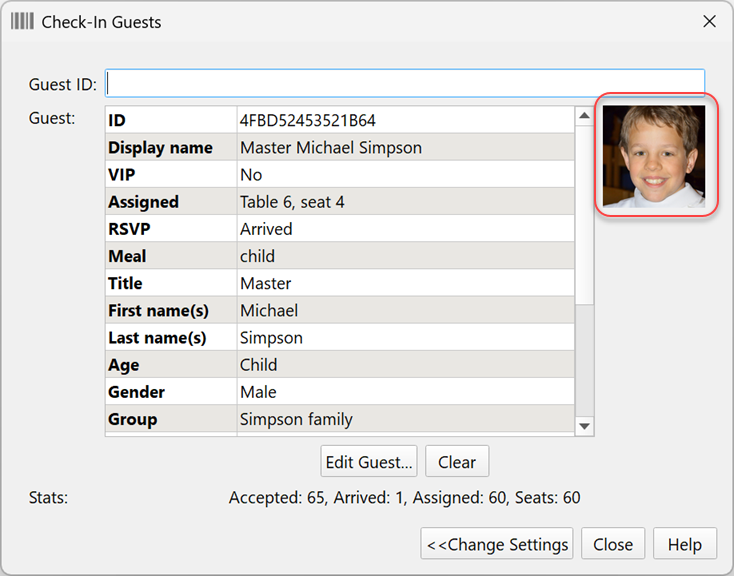Click the vertical scrollbar thumb of guest table
The width and height of the screenshot is (734, 576).
584,214
